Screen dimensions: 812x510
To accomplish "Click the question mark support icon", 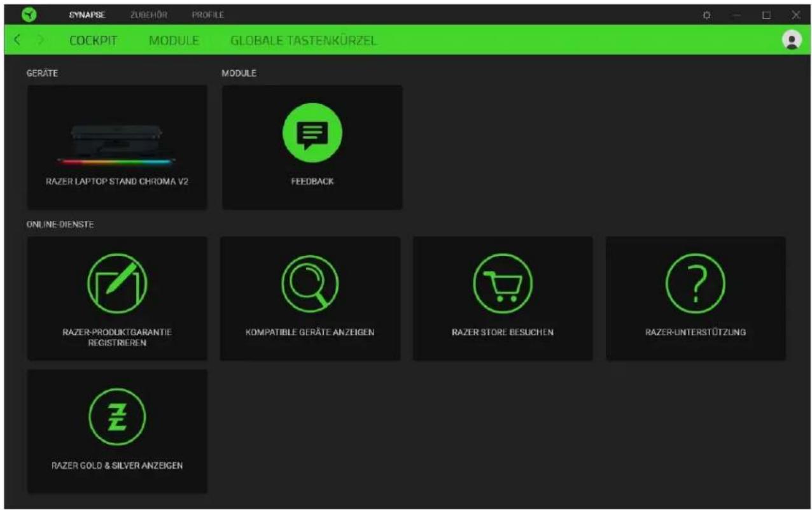I will click(x=696, y=283).
